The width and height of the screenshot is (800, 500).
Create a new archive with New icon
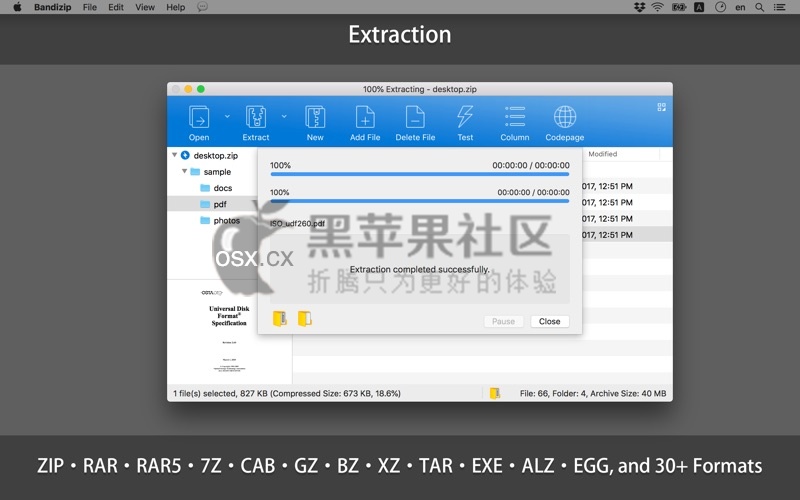315,117
